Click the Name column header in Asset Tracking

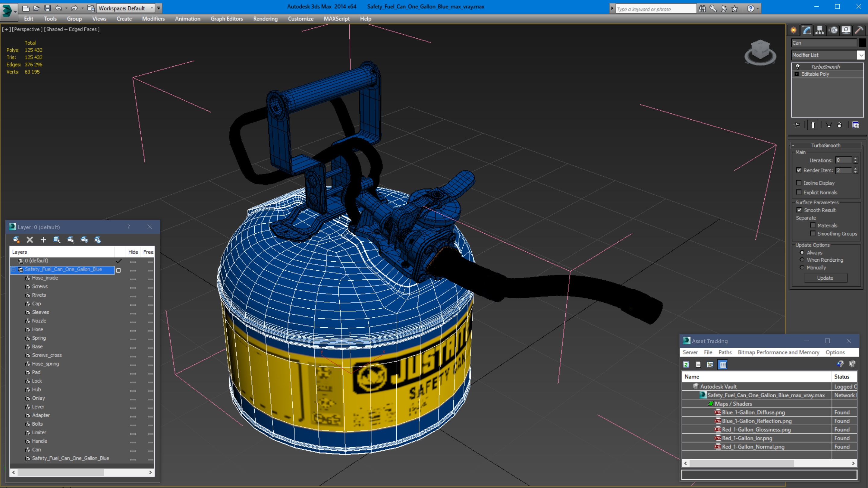click(x=756, y=376)
